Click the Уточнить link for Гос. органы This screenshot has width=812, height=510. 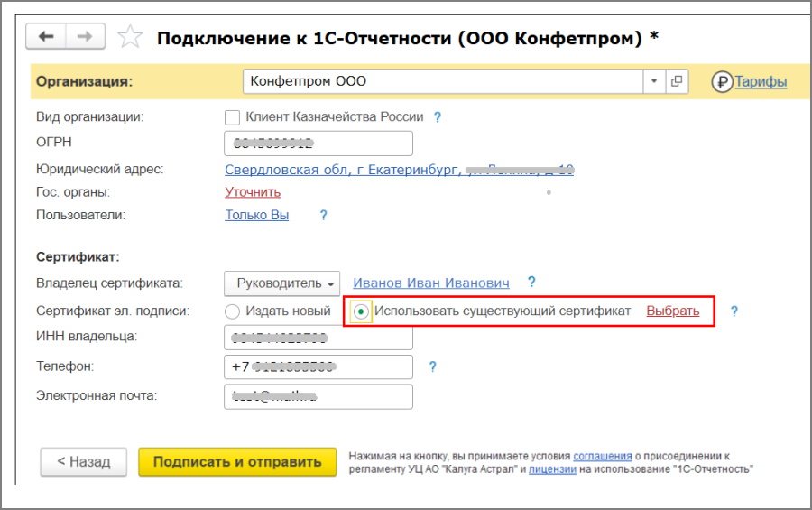click(253, 192)
